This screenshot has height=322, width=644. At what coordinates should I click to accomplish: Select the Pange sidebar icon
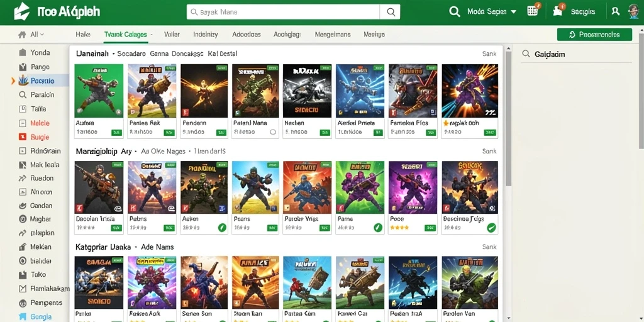(x=23, y=67)
